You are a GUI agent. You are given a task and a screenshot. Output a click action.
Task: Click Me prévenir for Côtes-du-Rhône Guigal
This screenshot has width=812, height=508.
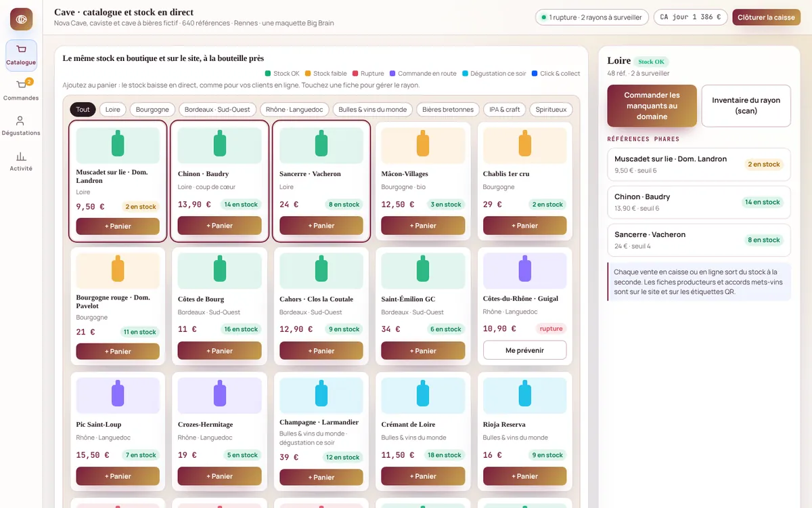pos(525,350)
